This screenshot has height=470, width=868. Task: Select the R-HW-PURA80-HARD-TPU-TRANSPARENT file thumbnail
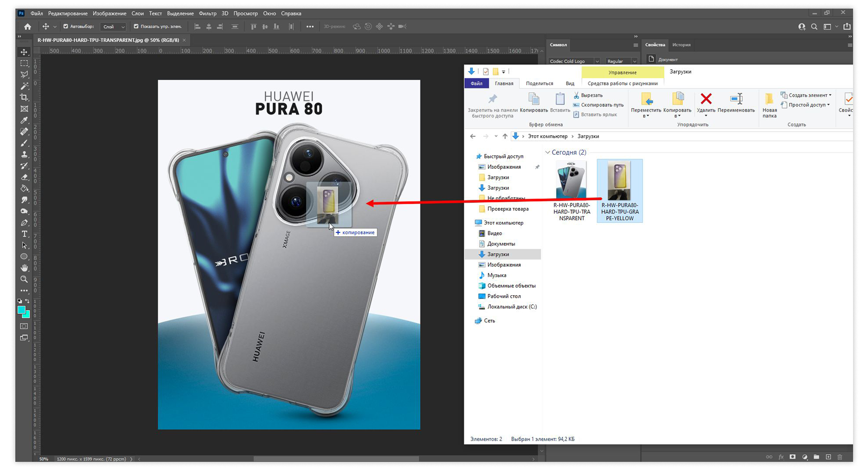pos(571,181)
